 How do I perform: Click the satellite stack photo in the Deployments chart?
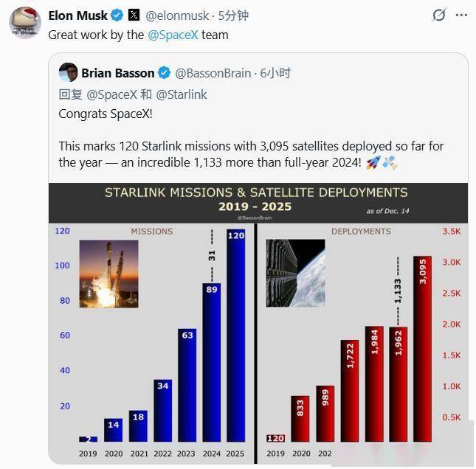[295, 273]
